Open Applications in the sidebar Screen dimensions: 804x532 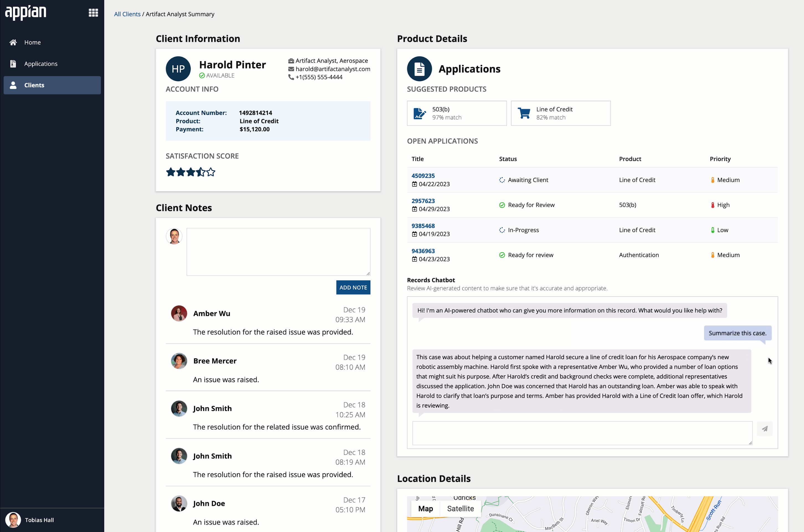click(52, 64)
